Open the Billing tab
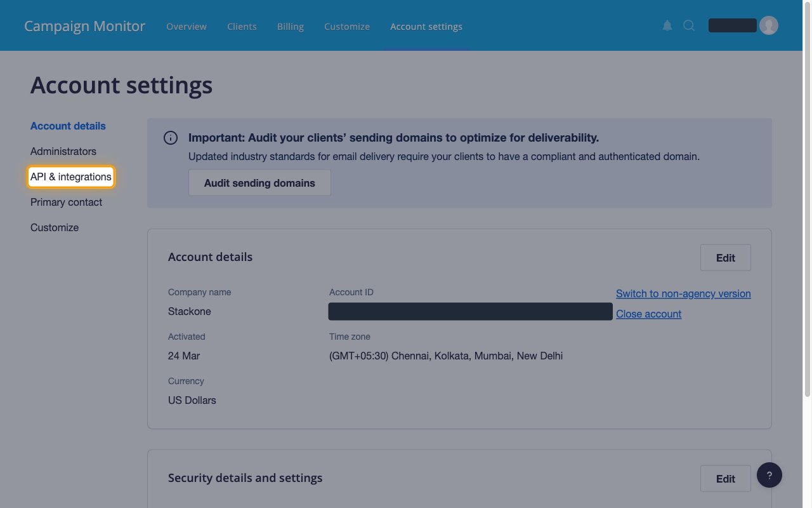The width and height of the screenshot is (812, 508). click(x=291, y=27)
